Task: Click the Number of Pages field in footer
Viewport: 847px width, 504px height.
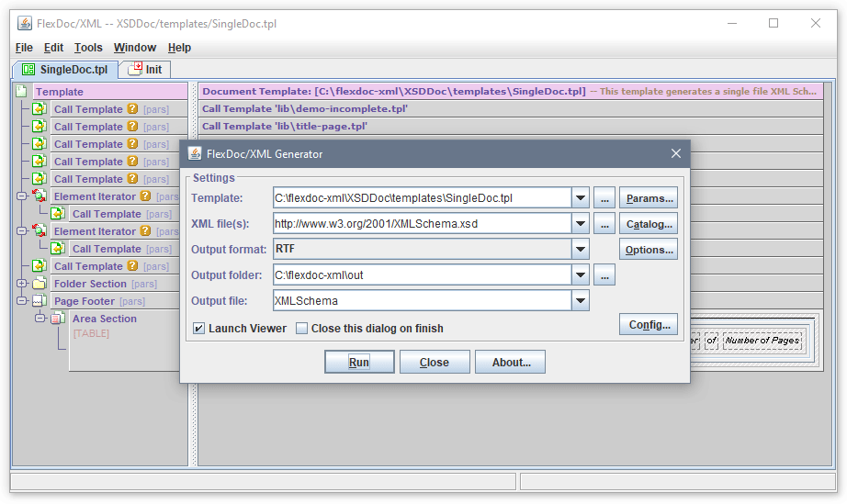Action: pos(762,340)
